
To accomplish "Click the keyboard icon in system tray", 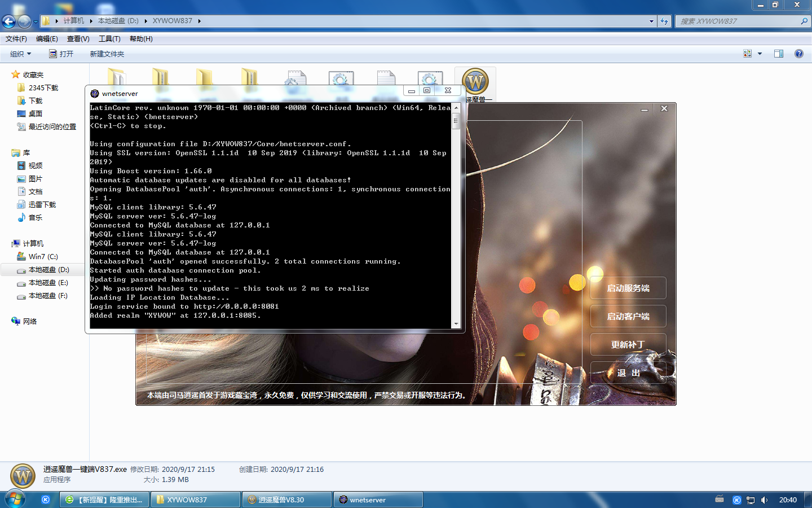I will pos(720,500).
